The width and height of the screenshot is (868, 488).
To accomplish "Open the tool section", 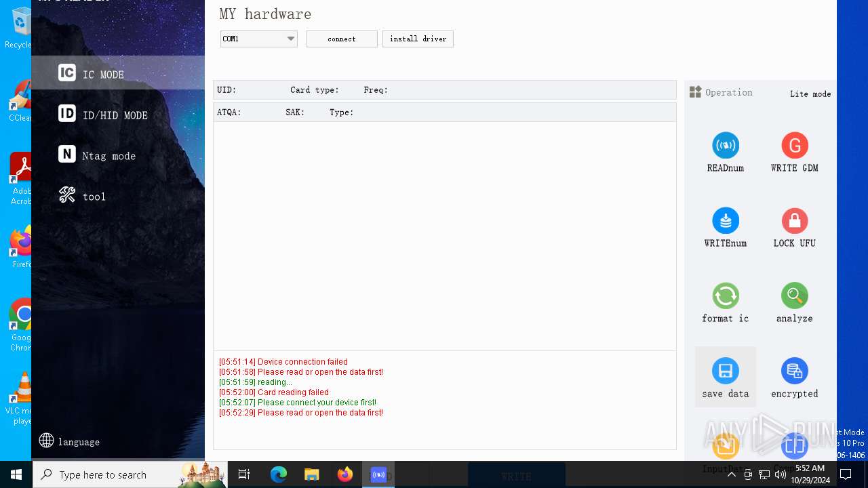I will pyautogui.click(x=118, y=195).
